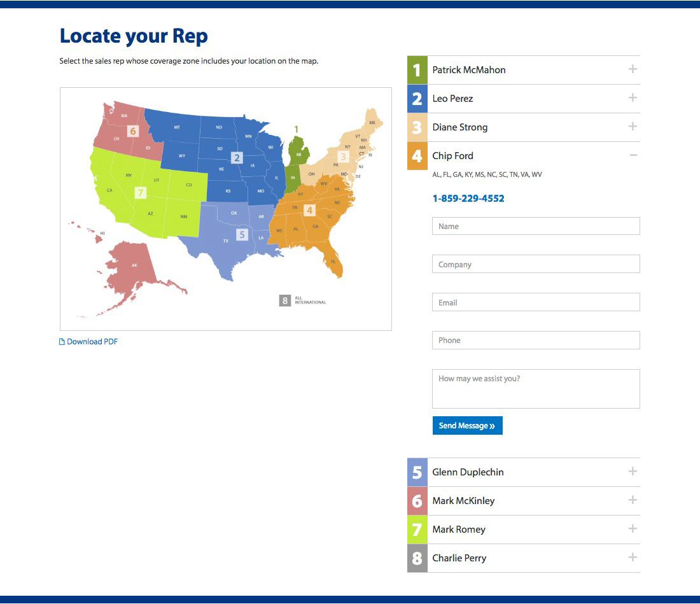Screen dimensions: 700x604
Task: Click the orange number 4 rep badge
Action: click(x=417, y=156)
